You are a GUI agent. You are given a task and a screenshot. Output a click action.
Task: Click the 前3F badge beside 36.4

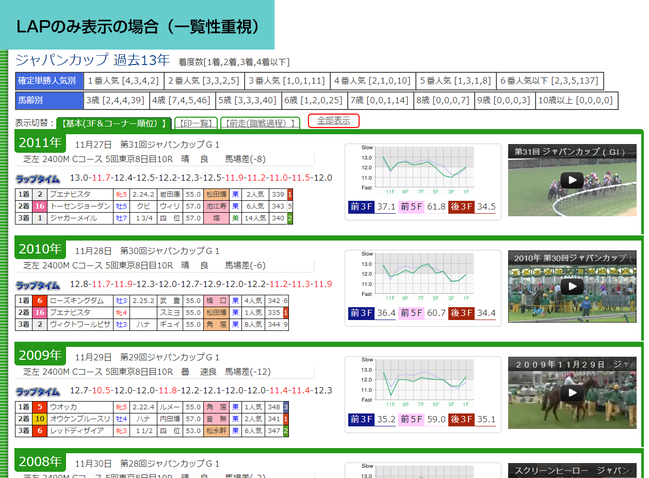(361, 313)
